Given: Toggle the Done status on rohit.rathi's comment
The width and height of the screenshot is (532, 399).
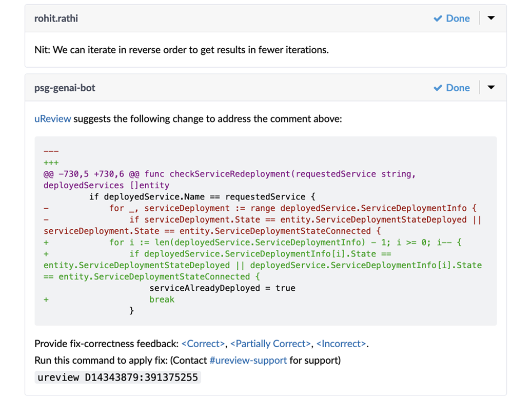Looking at the screenshot, I should click(x=457, y=18).
